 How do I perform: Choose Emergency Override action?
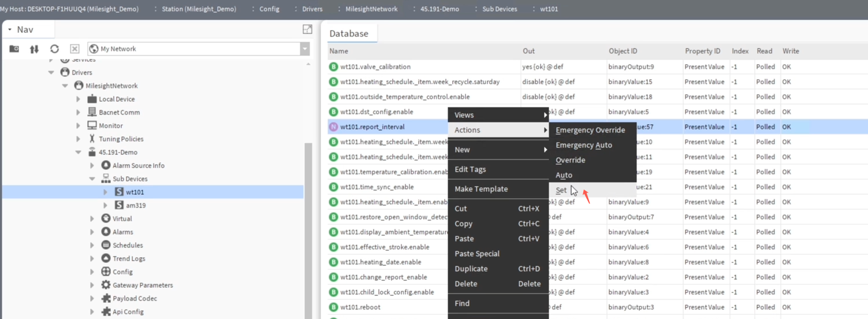tap(592, 130)
